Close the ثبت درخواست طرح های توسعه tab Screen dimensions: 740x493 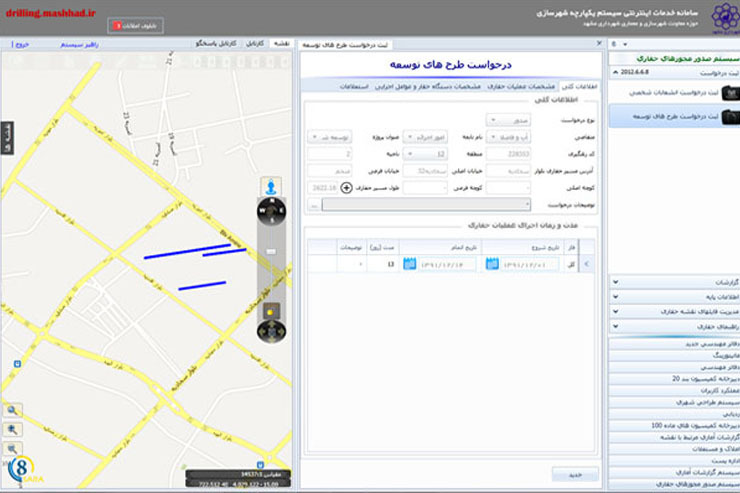pyautogui.click(x=599, y=43)
